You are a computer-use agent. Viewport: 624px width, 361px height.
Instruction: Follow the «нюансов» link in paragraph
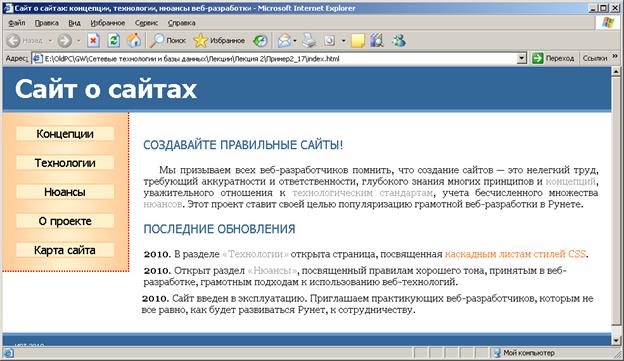click(x=163, y=205)
